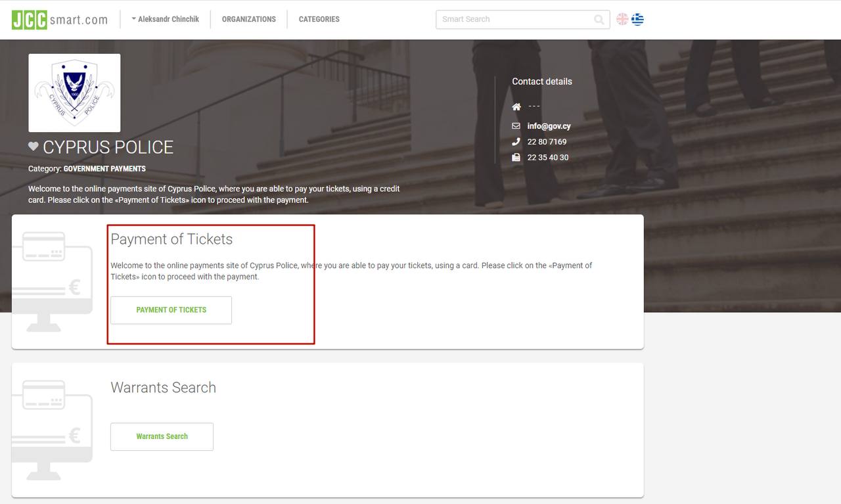Click the telephone icon in Contact details
Viewport: 841px width, 504px height.
pos(516,142)
